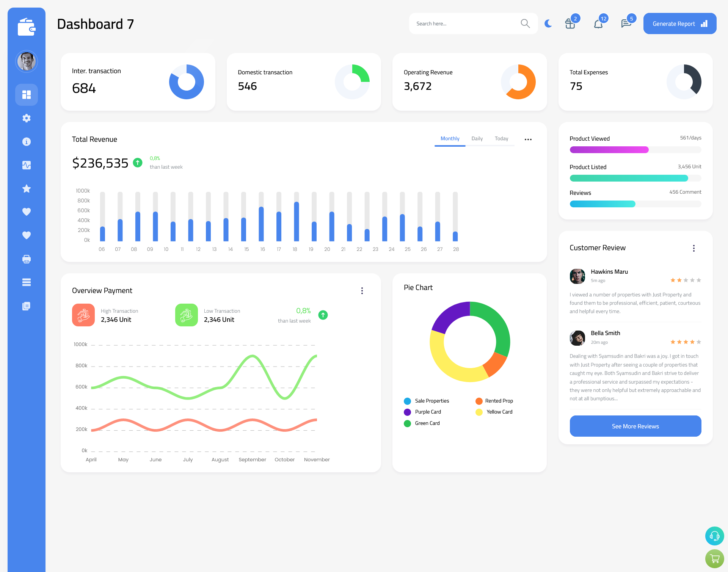Select the list/menu lines icon
This screenshot has height=572, width=728.
[27, 282]
